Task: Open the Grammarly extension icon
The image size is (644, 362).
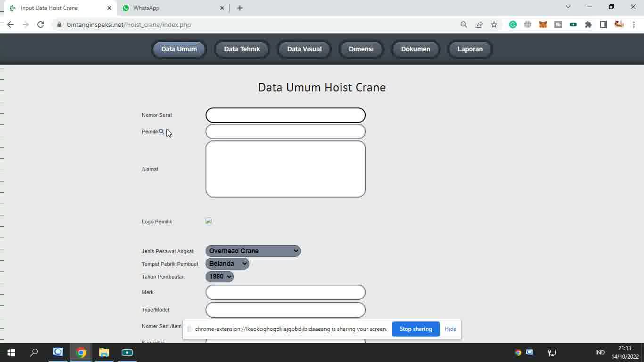Action: pyautogui.click(x=513, y=25)
